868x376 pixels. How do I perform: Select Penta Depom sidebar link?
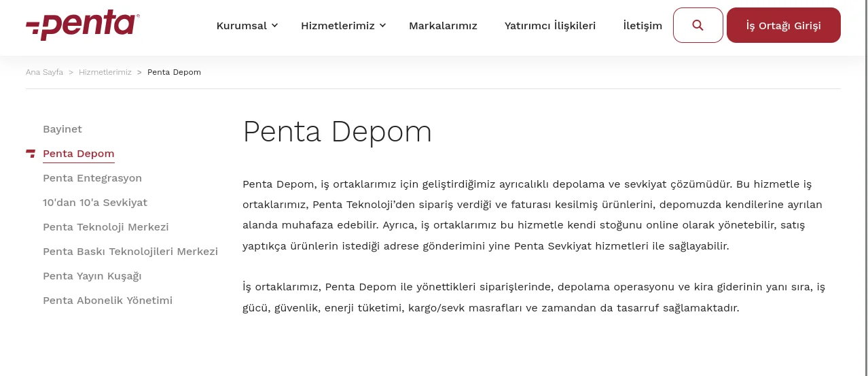coord(79,154)
